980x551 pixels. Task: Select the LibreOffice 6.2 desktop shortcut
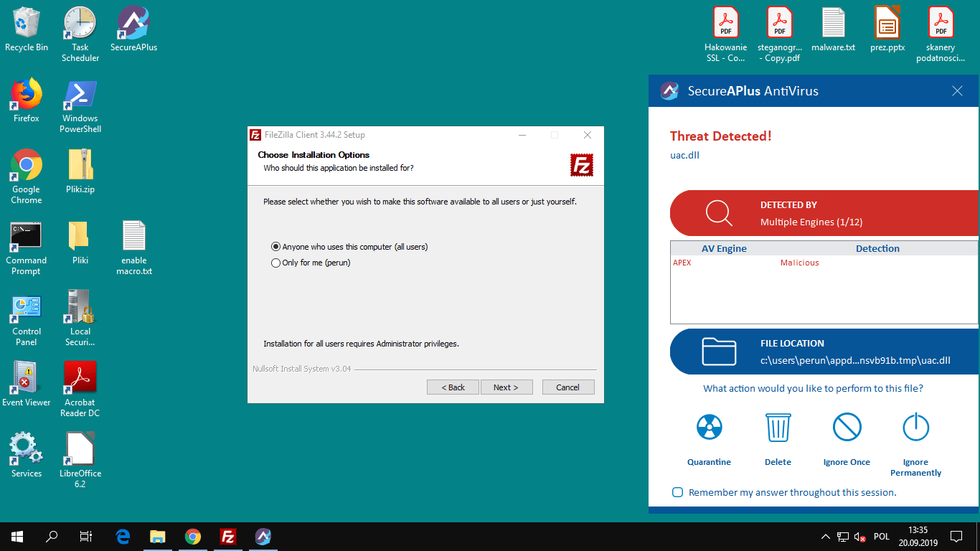[x=80, y=461]
